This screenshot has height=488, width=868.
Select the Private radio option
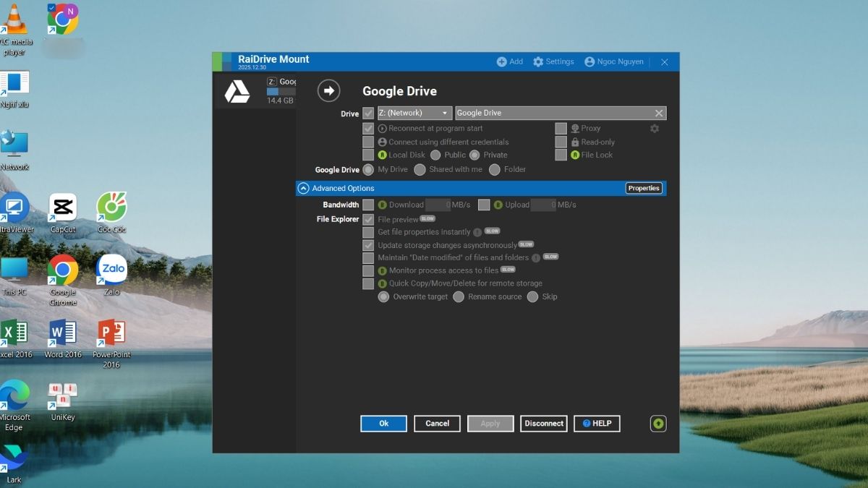coord(475,155)
